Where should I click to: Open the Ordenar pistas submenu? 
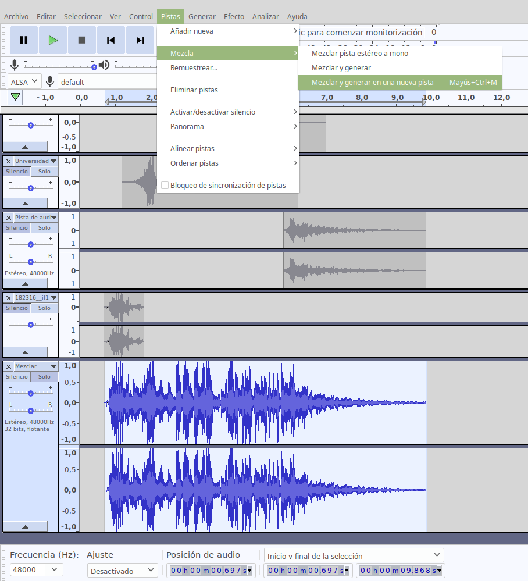228,163
